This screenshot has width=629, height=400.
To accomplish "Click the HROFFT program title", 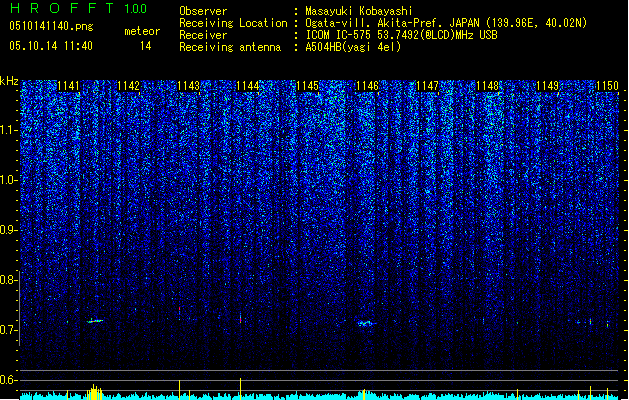I will [62, 8].
